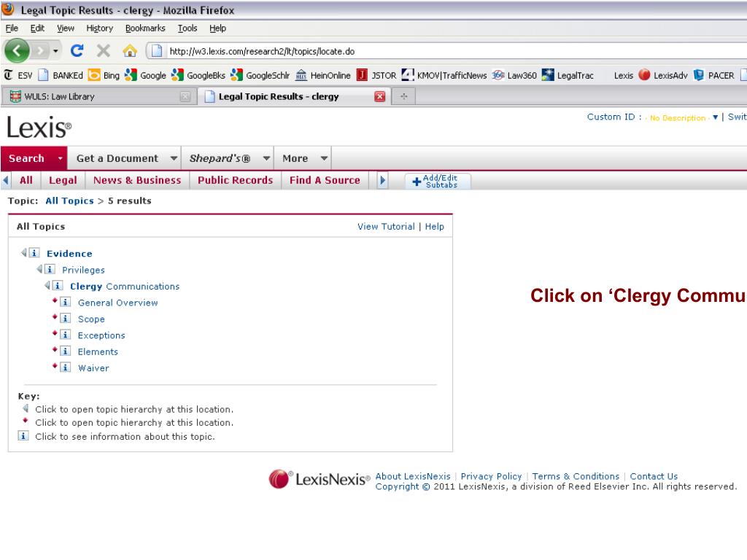Click the subtabs right arrow
This screenshot has height=560, width=747.
tap(382, 181)
